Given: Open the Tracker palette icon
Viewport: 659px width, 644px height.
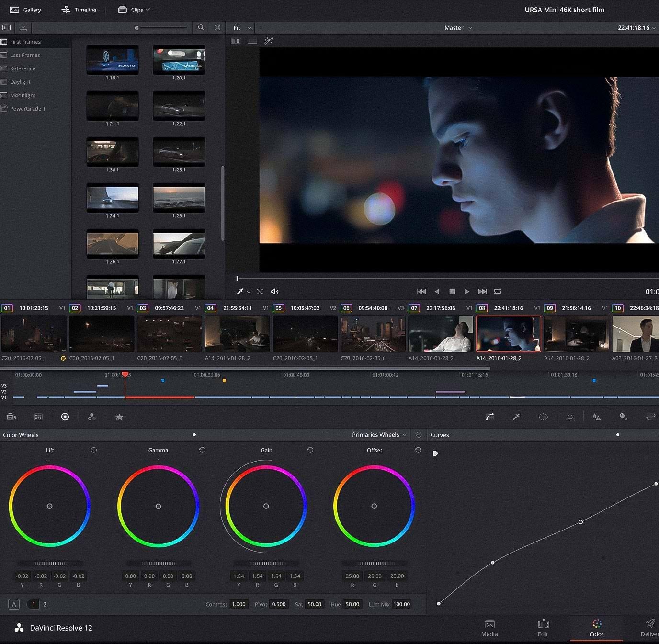Looking at the screenshot, I should [570, 417].
